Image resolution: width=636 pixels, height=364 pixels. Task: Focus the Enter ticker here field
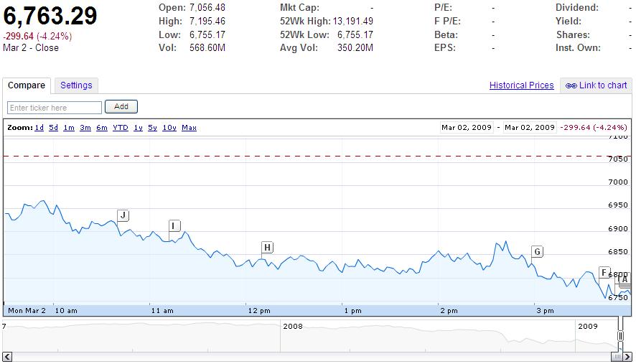click(x=55, y=108)
